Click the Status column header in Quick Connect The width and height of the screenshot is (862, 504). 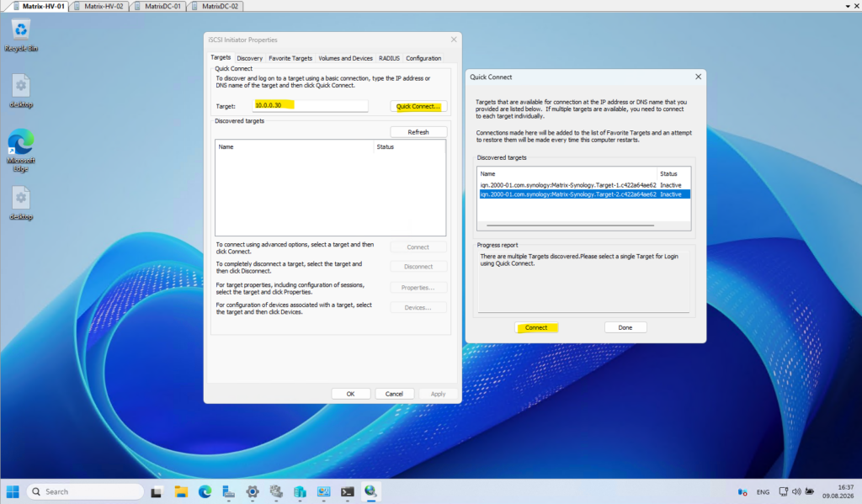coord(673,173)
